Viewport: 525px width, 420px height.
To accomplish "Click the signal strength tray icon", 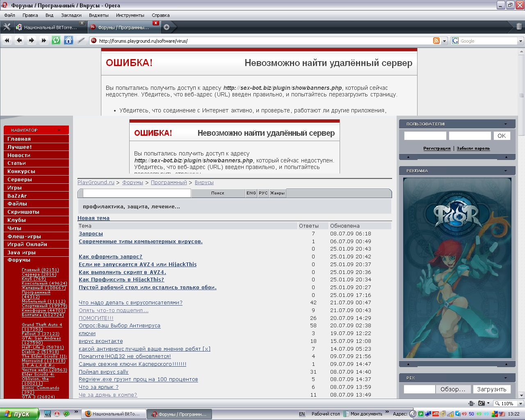I will (450, 414).
